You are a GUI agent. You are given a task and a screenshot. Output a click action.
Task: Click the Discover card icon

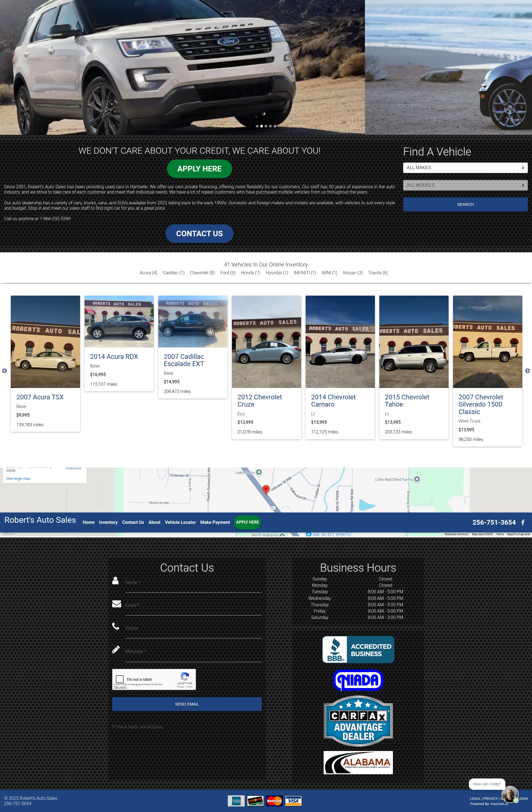click(x=255, y=801)
